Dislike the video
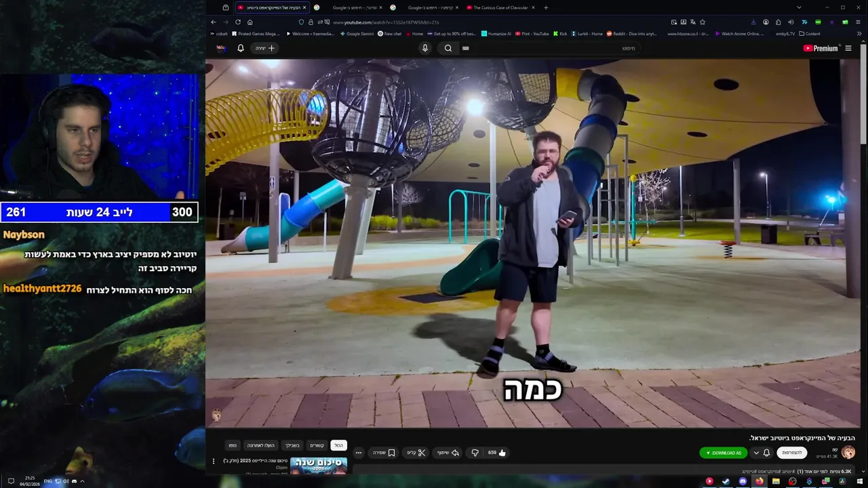 [475, 453]
